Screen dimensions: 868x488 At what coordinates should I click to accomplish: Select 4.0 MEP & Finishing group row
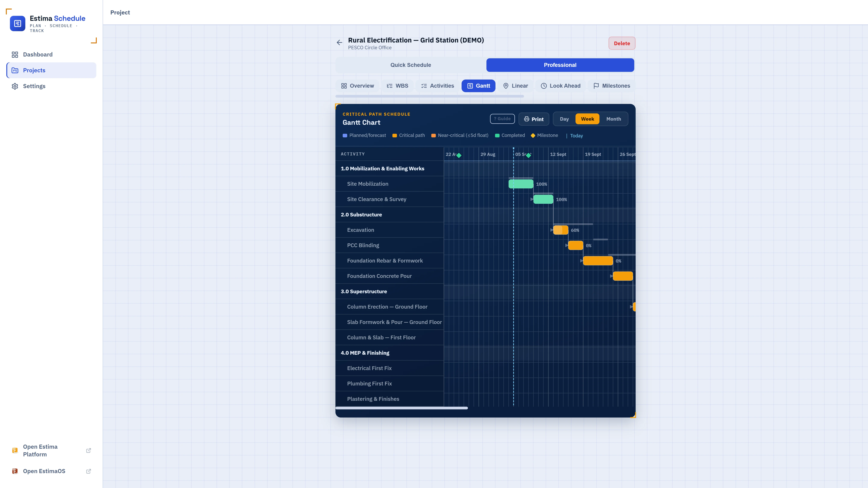coord(390,353)
